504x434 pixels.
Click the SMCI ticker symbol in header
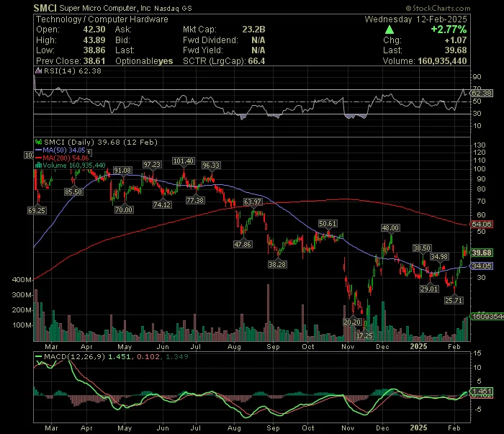click(x=45, y=8)
